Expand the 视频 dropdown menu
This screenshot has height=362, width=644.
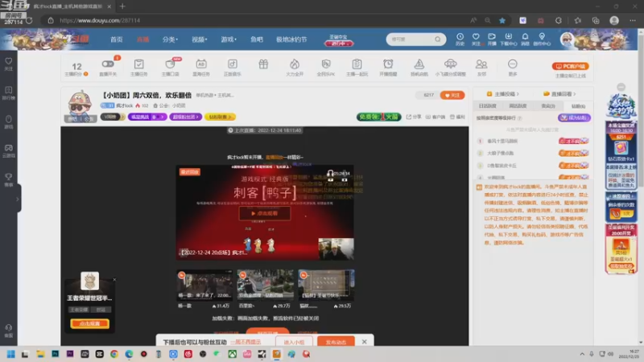coord(199,39)
